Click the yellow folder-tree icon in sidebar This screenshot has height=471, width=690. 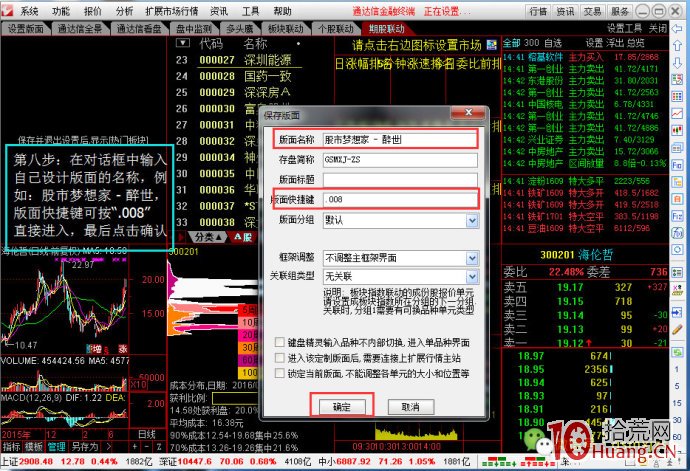pyautogui.click(x=677, y=182)
